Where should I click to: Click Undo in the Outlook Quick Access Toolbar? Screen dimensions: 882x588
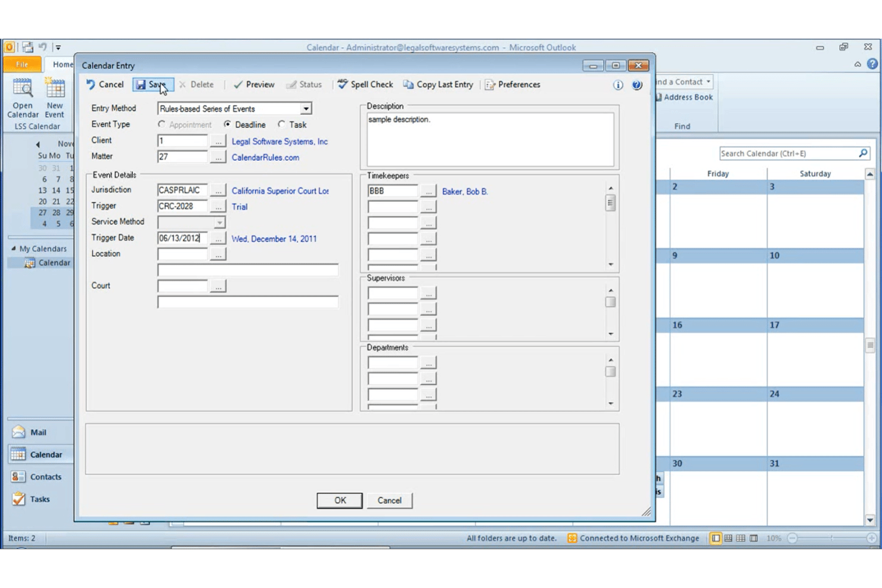pos(43,47)
